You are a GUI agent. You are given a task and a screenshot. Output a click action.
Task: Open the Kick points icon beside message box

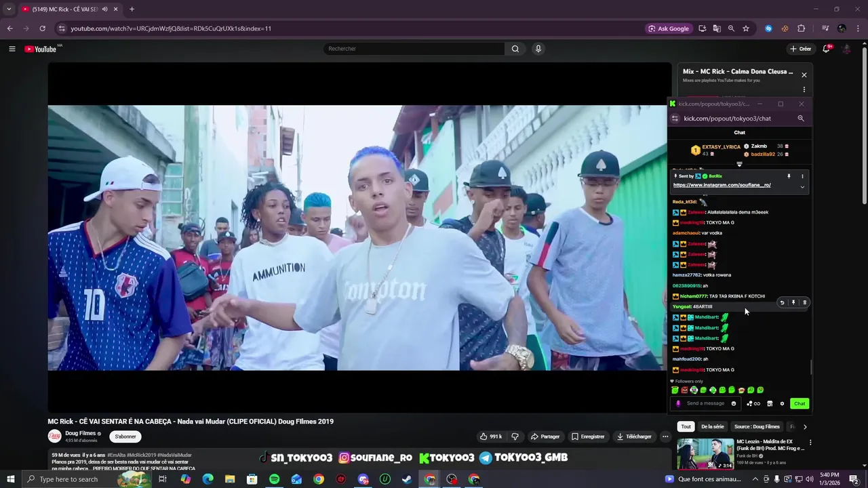pyautogui.click(x=753, y=404)
